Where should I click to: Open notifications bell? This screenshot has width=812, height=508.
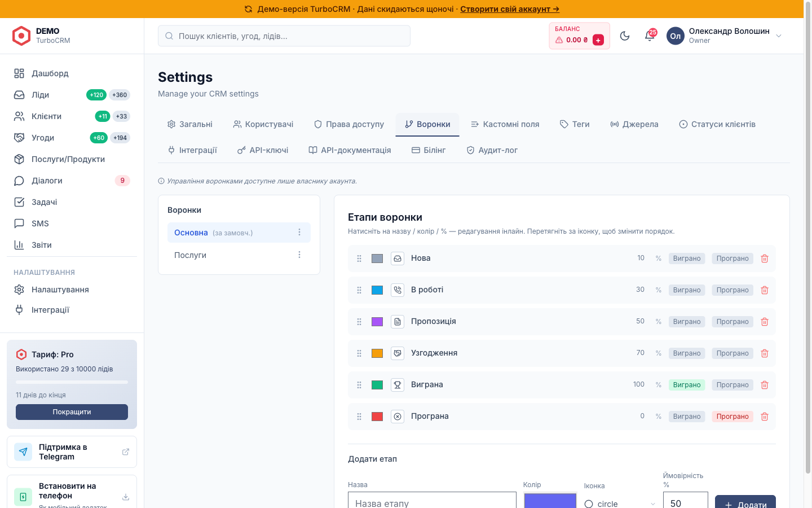[650, 36]
